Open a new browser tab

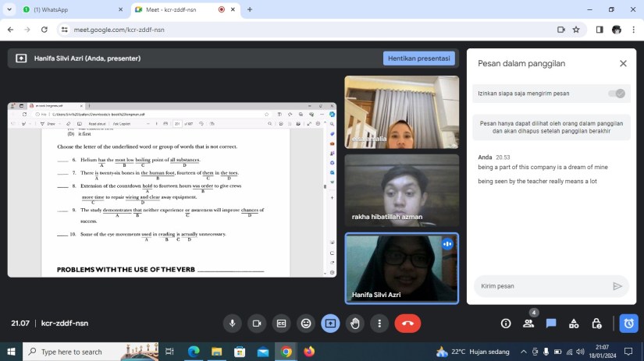pyautogui.click(x=250, y=9)
